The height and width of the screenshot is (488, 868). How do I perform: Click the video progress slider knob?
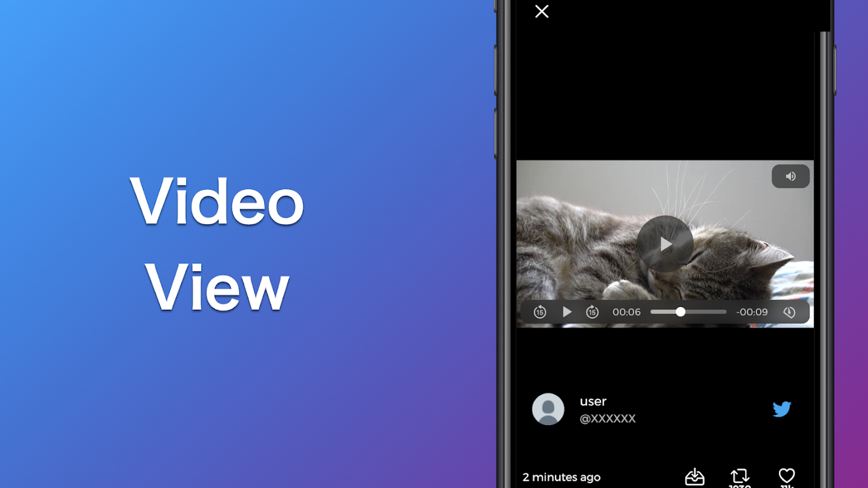680,312
